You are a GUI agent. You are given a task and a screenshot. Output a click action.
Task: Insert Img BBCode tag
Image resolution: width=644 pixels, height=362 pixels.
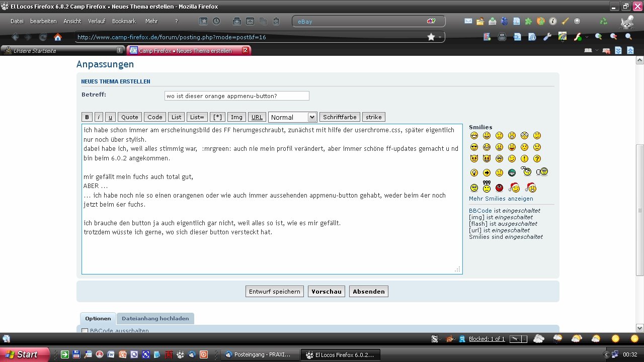236,117
